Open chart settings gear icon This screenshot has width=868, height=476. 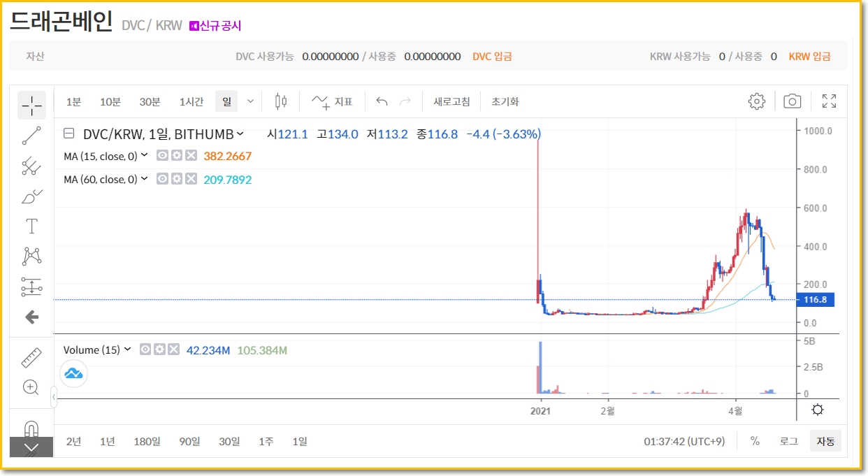756,101
